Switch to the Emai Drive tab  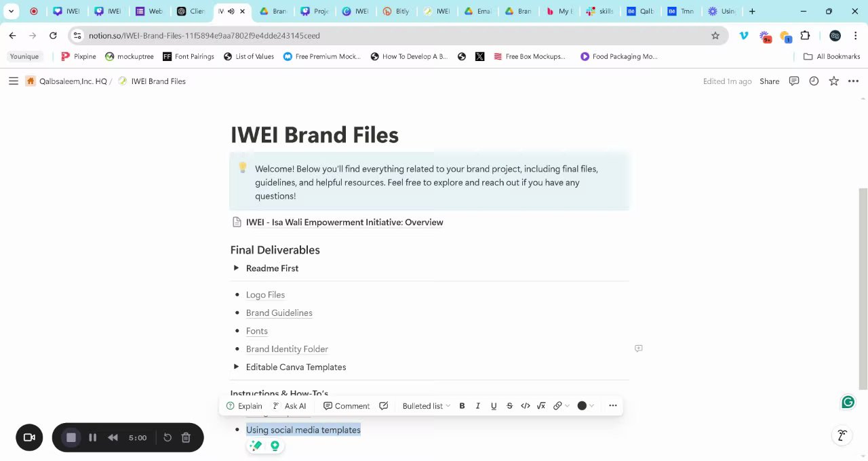(x=477, y=12)
